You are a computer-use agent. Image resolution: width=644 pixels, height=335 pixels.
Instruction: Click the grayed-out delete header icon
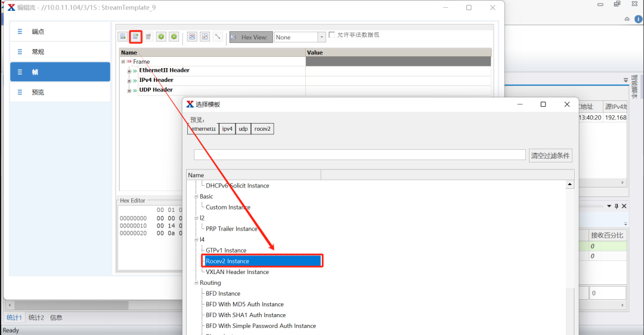click(x=148, y=37)
